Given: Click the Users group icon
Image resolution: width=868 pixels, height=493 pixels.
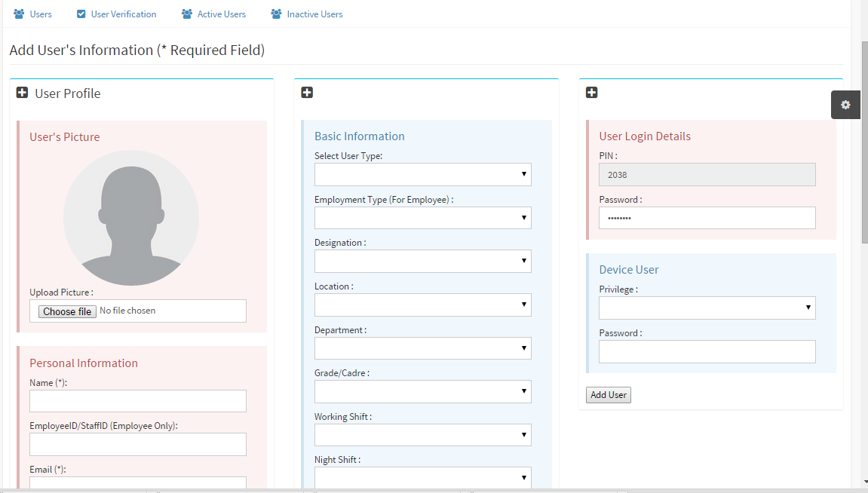Looking at the screenshot, I should (19, 14).
